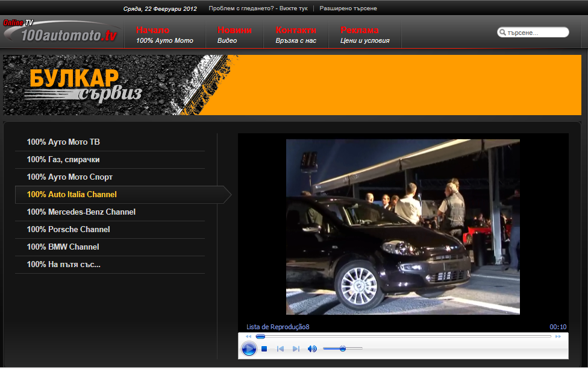
Task: Open the Реклама menu item
Action: point(365,34)
